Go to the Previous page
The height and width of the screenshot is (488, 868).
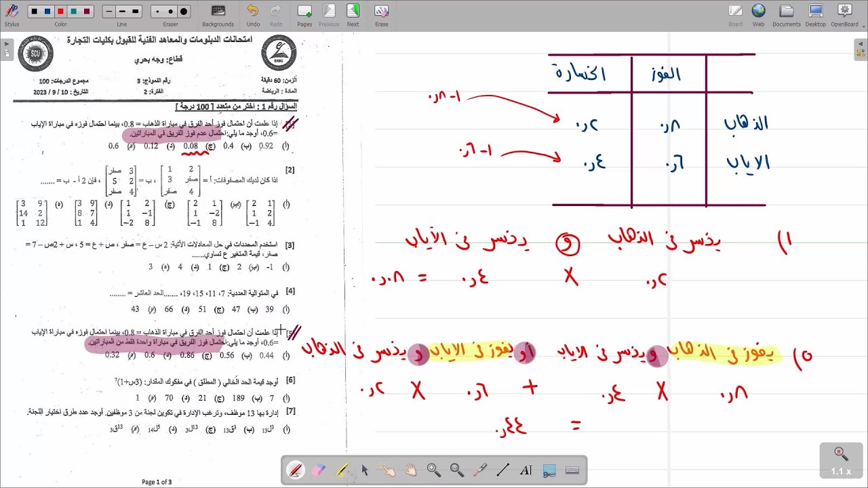329,15
